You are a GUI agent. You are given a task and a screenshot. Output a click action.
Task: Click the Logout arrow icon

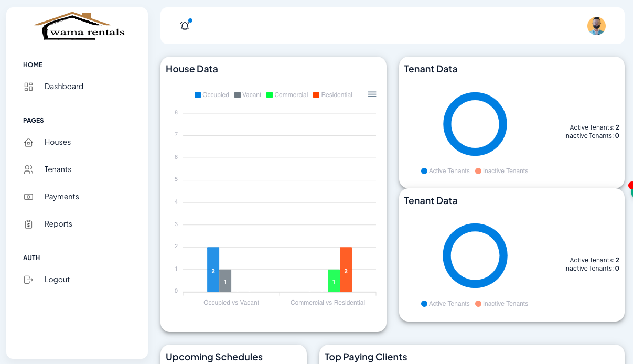click(x=29, y=280)
